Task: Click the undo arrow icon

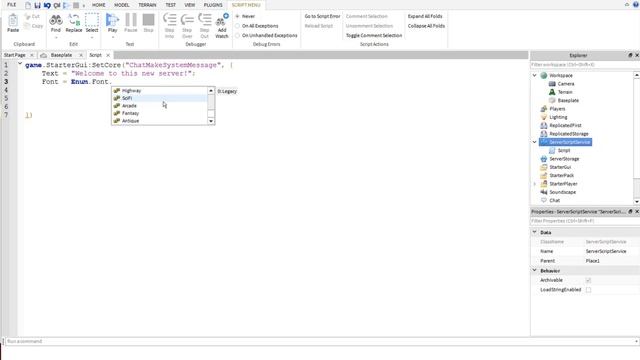Action: [x=47, y=5]
